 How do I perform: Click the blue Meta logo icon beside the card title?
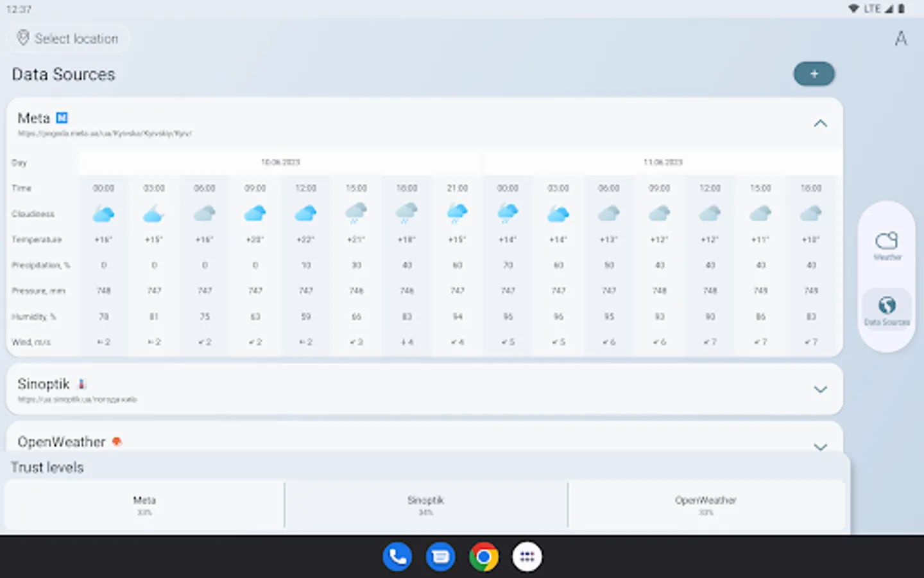(x=62, y=118)
